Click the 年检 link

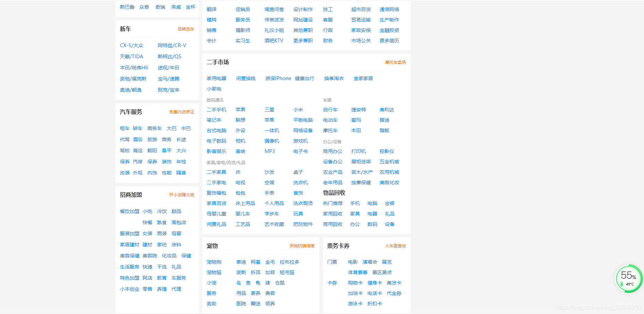(181, 162)
